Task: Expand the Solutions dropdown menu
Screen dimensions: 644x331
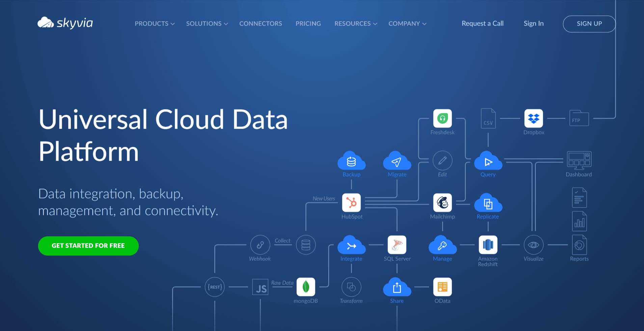Action: pyautogui.click(x=207, y=24)
